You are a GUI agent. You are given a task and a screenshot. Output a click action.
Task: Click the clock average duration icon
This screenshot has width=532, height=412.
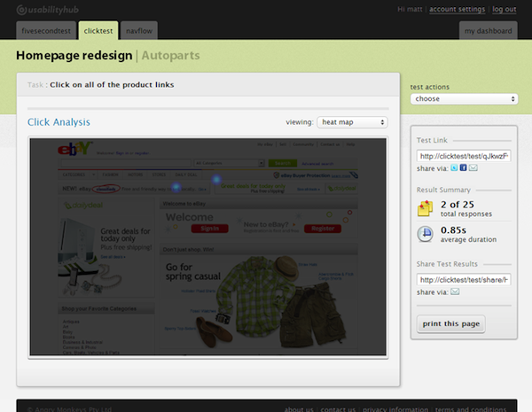pyautogui.click(x=425, y=234)
